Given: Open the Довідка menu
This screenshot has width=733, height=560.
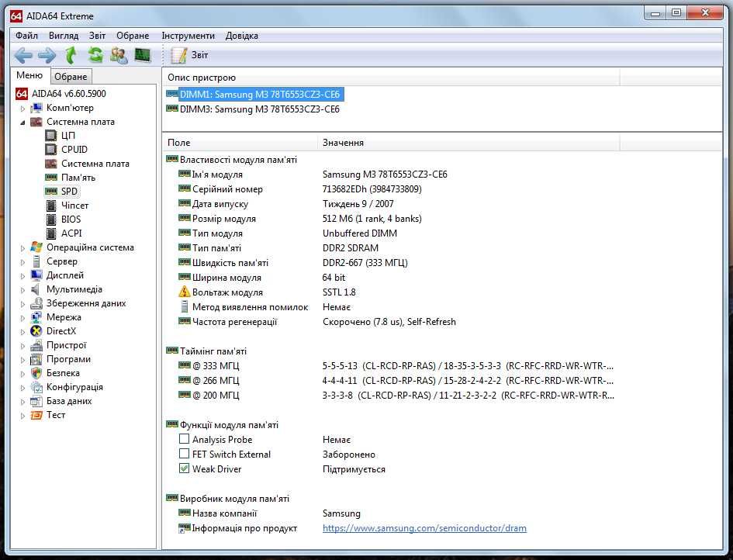Looking at the screenshot, I should [x=242, y=36].
